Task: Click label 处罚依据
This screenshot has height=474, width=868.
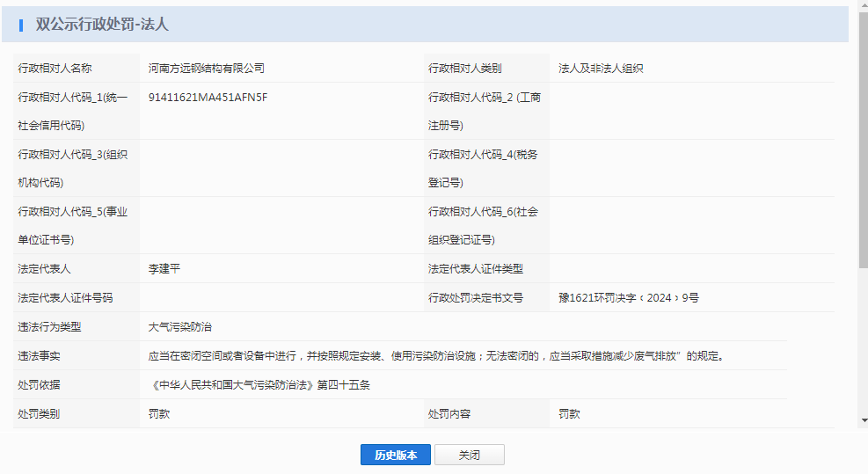Action: (x=39, y=385)
